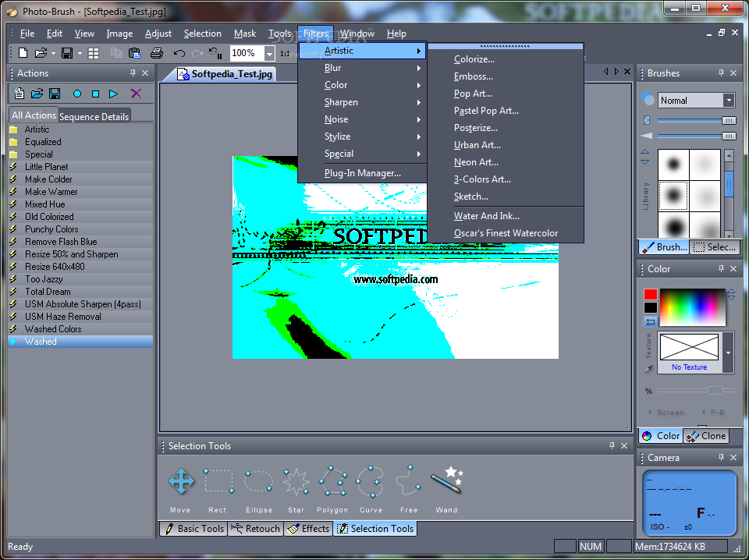
Task: Save actions using Actions panel disk icon
Action: [x=55, y=94]
